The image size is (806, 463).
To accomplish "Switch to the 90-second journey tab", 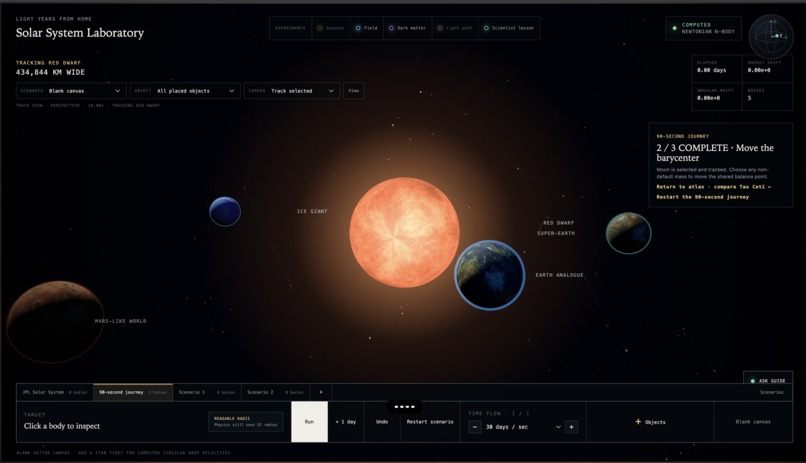I will point(133,392).
